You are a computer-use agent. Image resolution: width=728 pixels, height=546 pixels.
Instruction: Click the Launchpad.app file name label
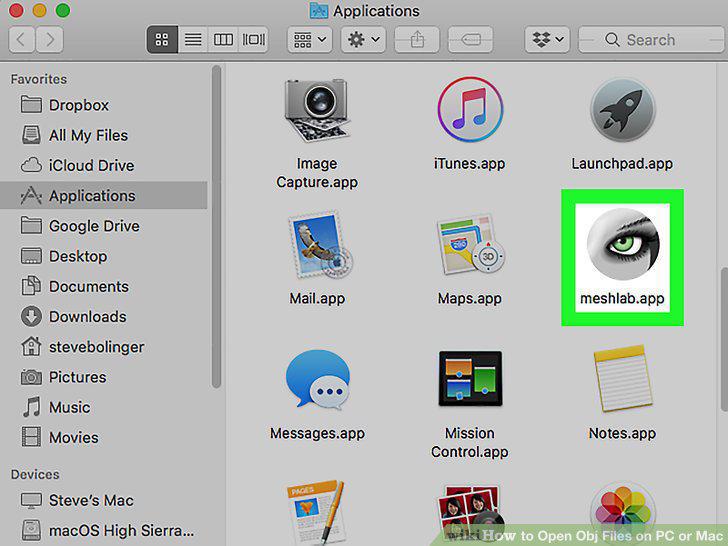622,163
